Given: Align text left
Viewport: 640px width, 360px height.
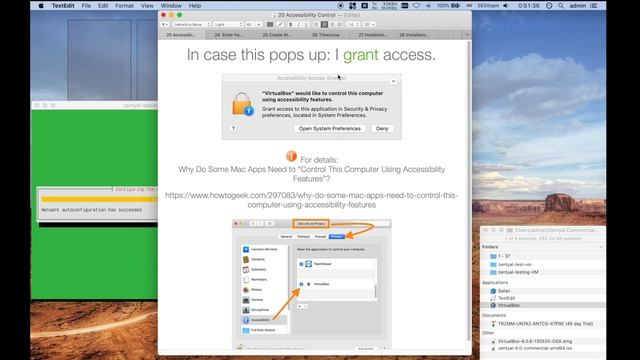Looking at the screenshot, I should point(316,24).
